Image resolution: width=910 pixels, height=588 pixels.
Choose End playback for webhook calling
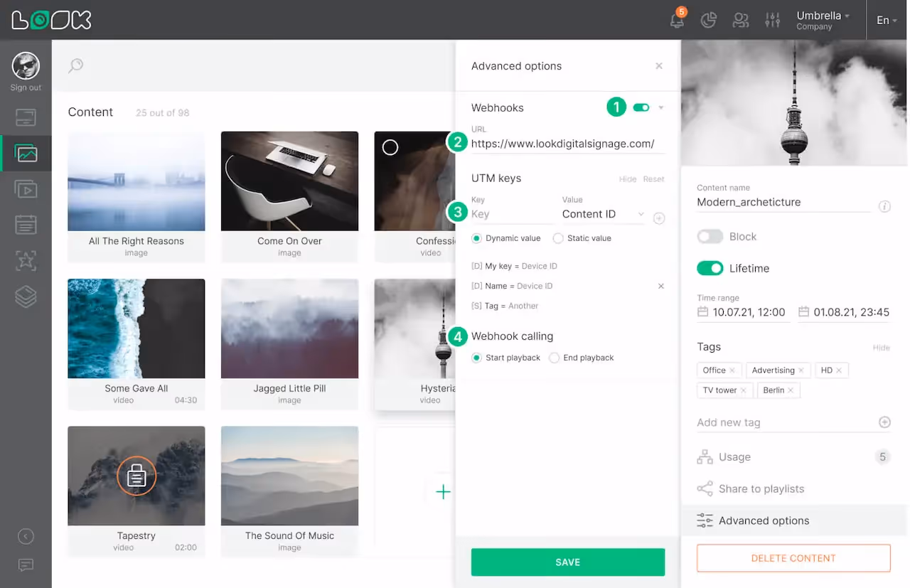(x=555, y=358)
